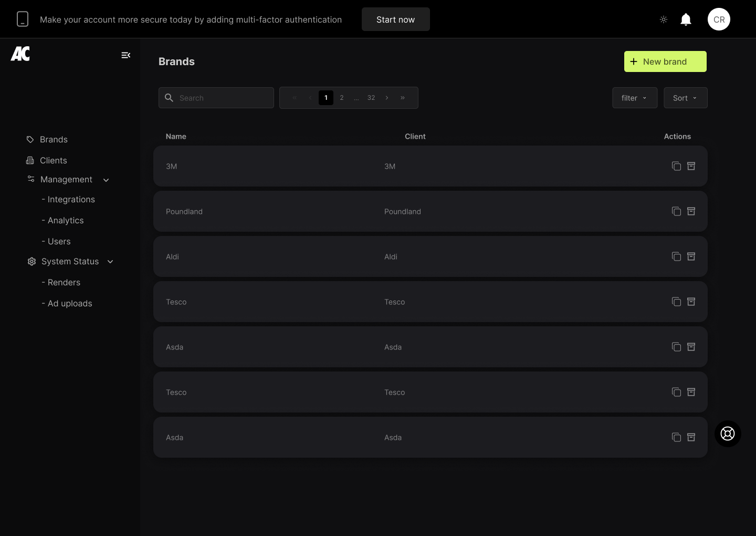Screen dimensions: 756x536
Task: Collapse the sidebar with the menu icon
Action: (x=126, y=55)
